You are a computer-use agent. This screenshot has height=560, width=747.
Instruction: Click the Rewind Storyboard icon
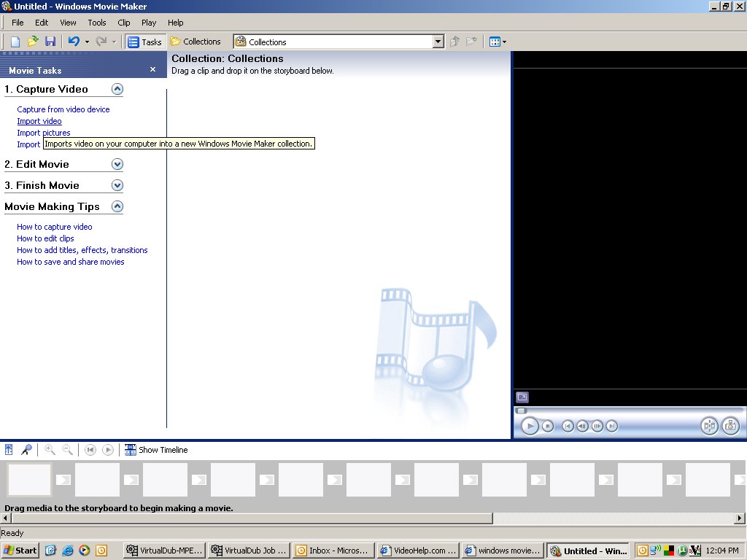coord(90,449)
